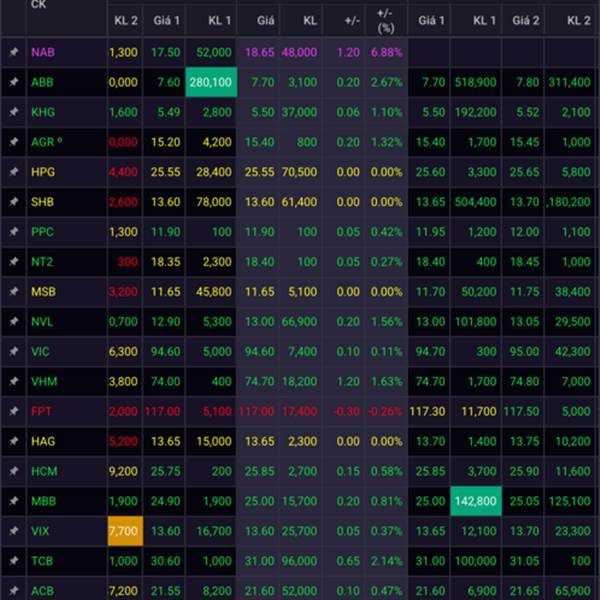The image size is (600, 600).
Task: Select KHG sell volume 192,200
Action: tap(476, 112)
